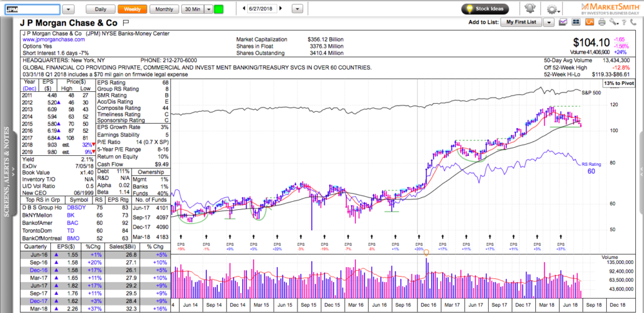Click the EPS +37% earnings marker
644x313 pixels.
pos(561,246)
